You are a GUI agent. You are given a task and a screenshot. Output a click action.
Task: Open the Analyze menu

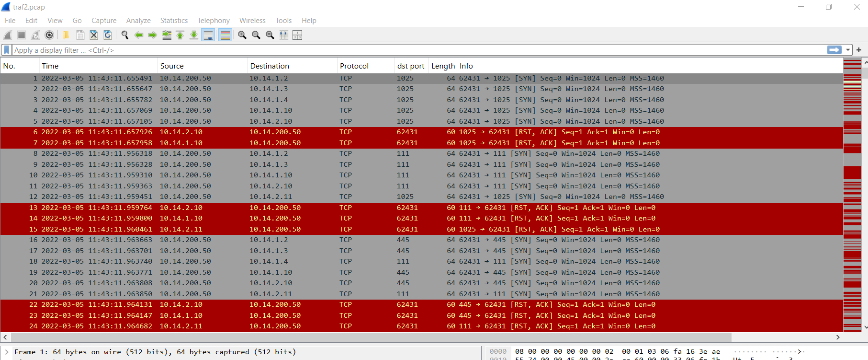[138, 21]
